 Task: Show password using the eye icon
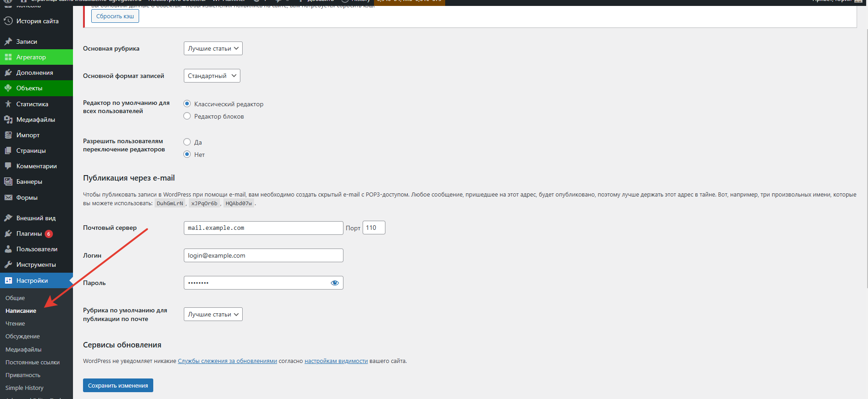(x=334, y=283)
